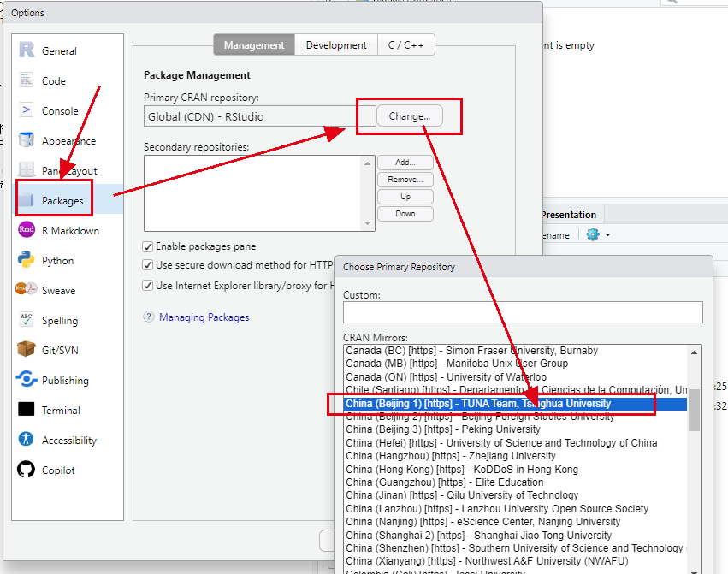This screenshot has width=728, height=574.
Task: Open the General options icon
Action: 27,50
